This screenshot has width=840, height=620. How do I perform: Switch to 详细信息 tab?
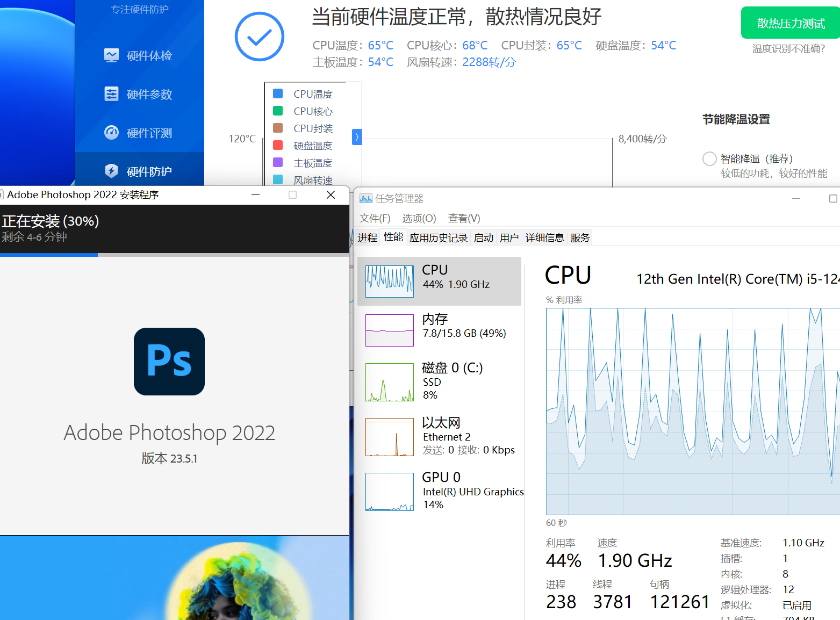(x=545, y=237)
